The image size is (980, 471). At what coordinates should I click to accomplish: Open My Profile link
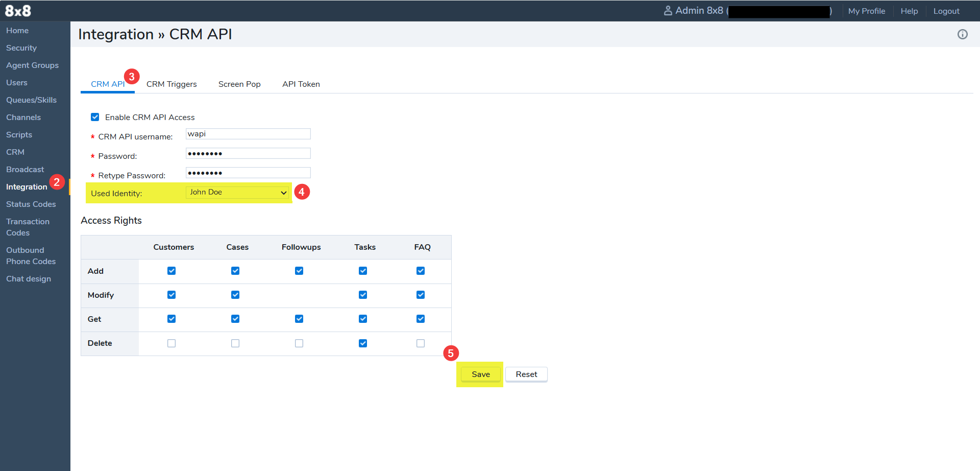(867, 11)
